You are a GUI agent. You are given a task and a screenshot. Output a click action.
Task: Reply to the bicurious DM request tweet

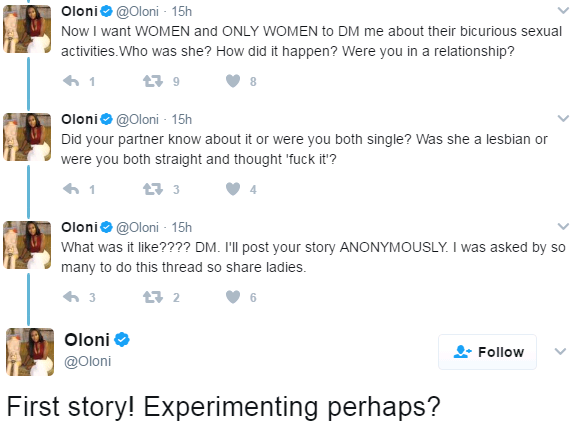71,81
